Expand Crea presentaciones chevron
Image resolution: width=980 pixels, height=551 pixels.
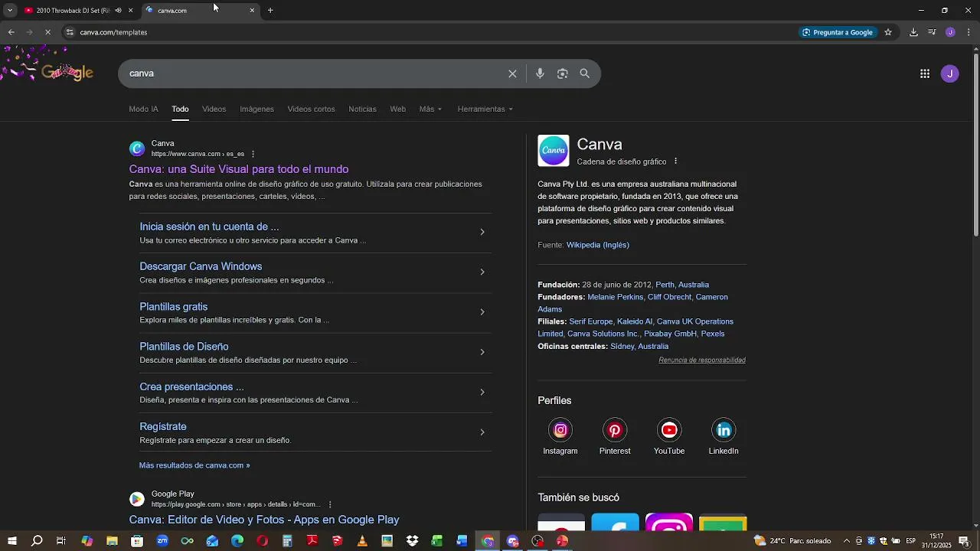pyautogui.click(x=482, y=393)
